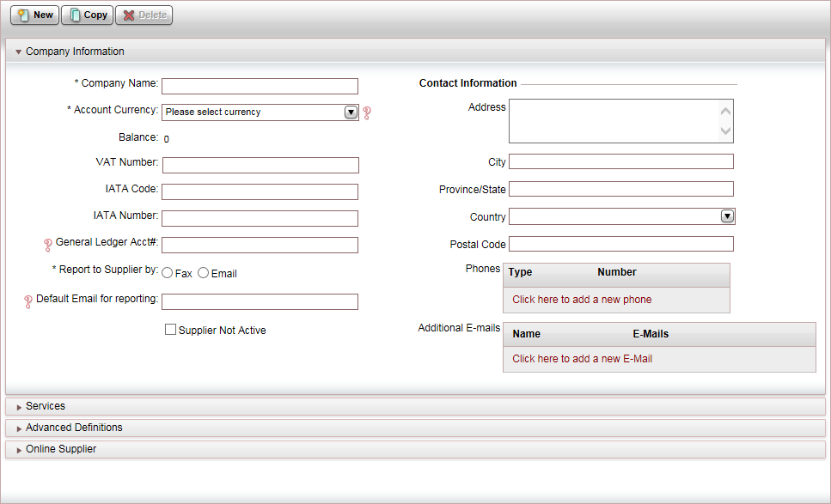Screen dimensions: 831x504
Task: Open help icon for Default Email reporting
Action: tap(28, 301)
